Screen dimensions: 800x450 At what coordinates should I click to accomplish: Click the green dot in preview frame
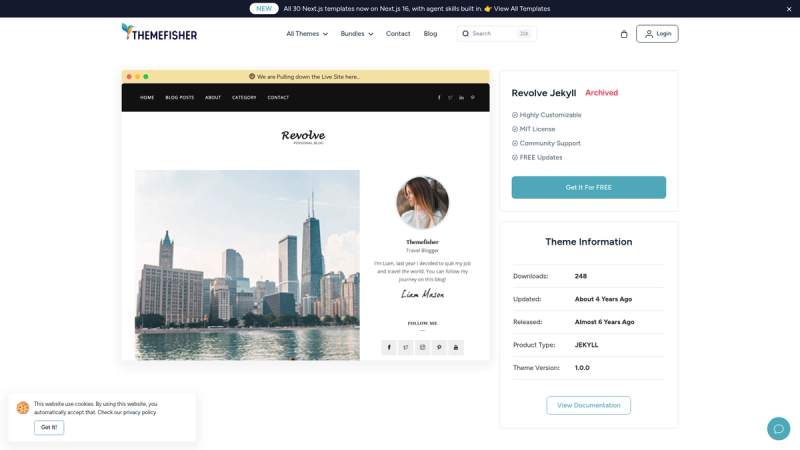pos(146,77)
